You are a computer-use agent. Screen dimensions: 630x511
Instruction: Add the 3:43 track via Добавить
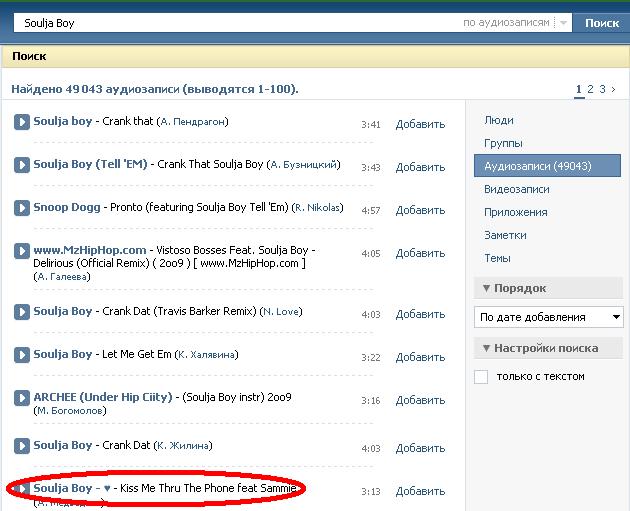[x=420, y=168]
